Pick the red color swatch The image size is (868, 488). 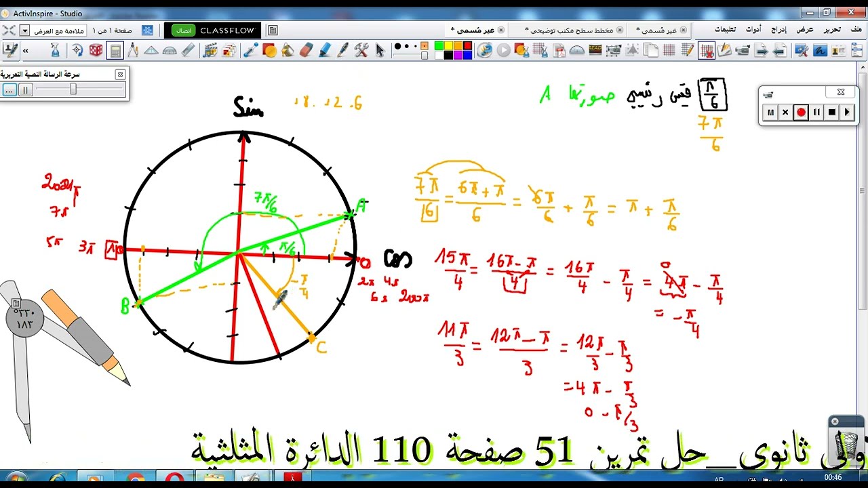click(x=467, y=46)
